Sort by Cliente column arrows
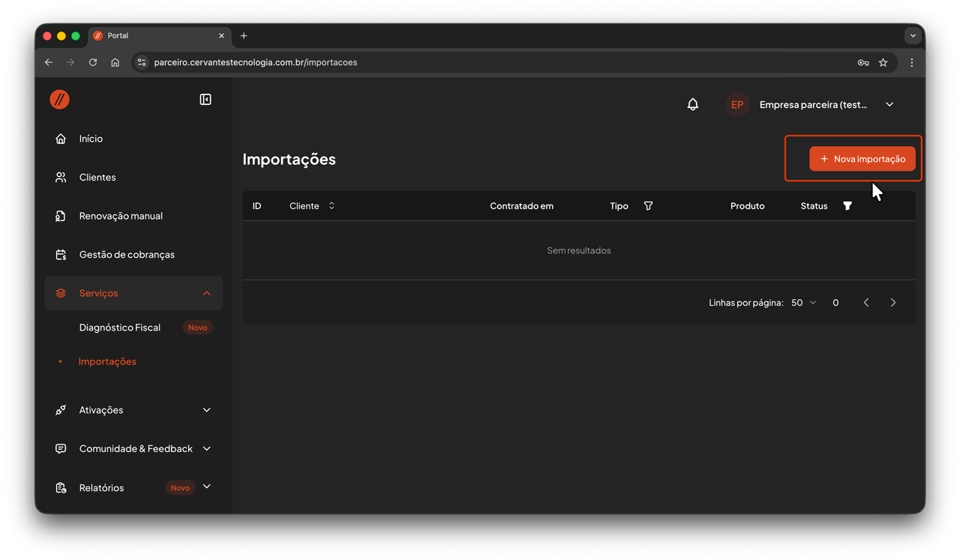960x560 pixels. [x=331, y=206]
